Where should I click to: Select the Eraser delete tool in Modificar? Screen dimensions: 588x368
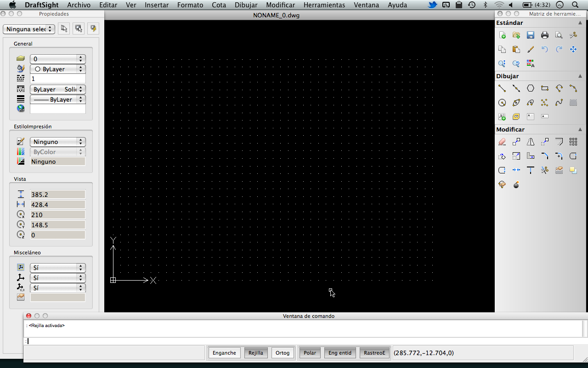click(x=502, y=142)
